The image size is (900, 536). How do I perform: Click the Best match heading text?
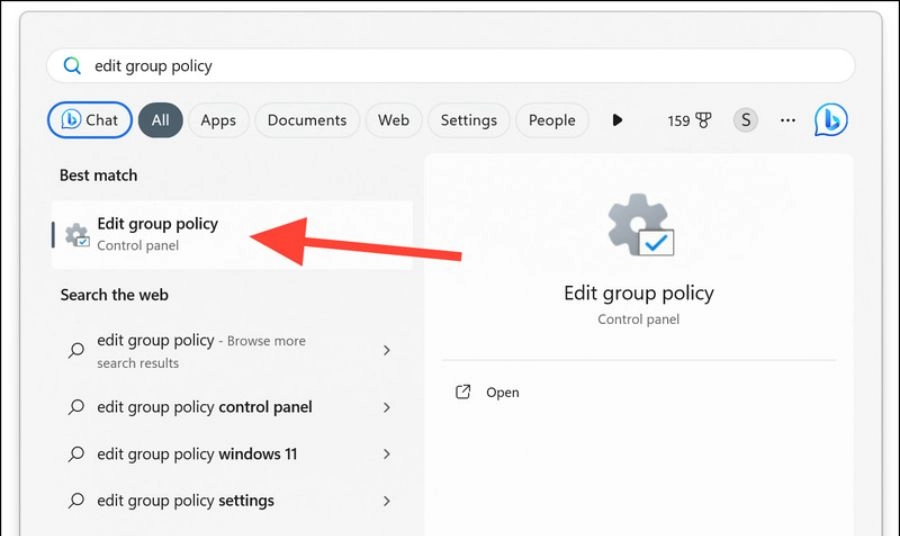tap(98, 175)
